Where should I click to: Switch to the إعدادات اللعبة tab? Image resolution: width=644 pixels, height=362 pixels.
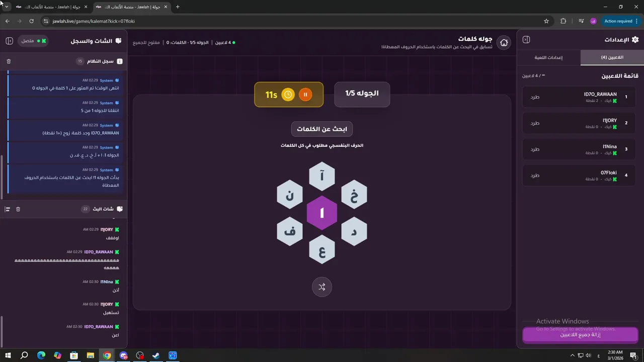click(548, 57)
